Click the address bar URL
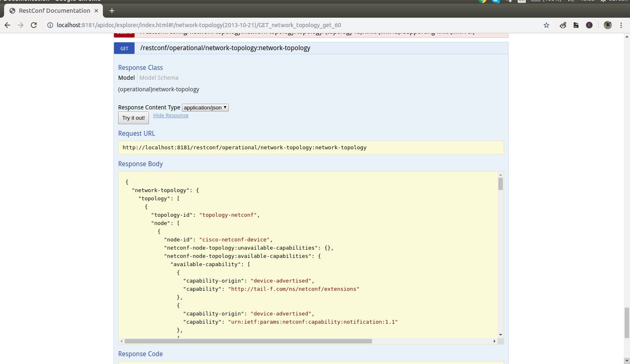The height and width of the screenshot is (364, 630). pyautogui.click(x=199, y=25)
